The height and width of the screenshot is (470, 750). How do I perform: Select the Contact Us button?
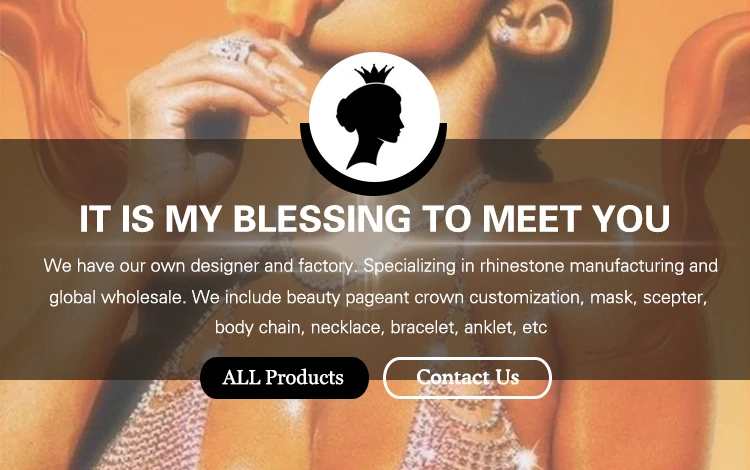(467, 378)
